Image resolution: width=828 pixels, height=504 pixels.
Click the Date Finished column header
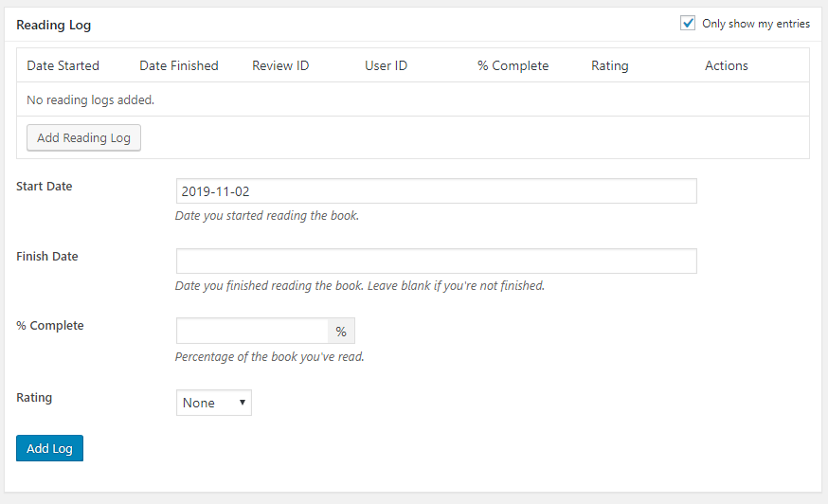pyautogui.click(x=178, y=65)
